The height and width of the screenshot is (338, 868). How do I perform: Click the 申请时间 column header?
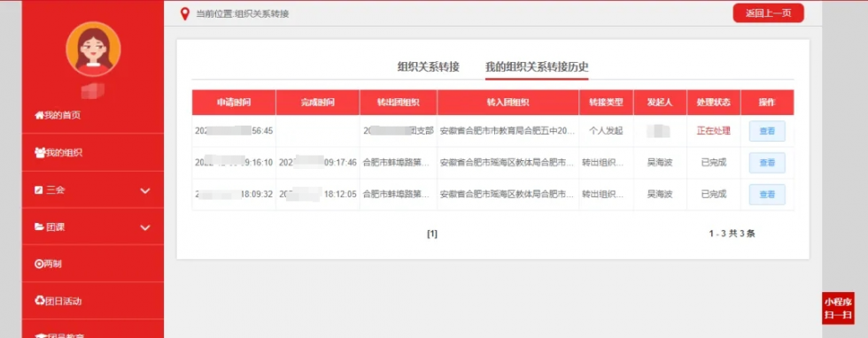[x=234, y=103]
